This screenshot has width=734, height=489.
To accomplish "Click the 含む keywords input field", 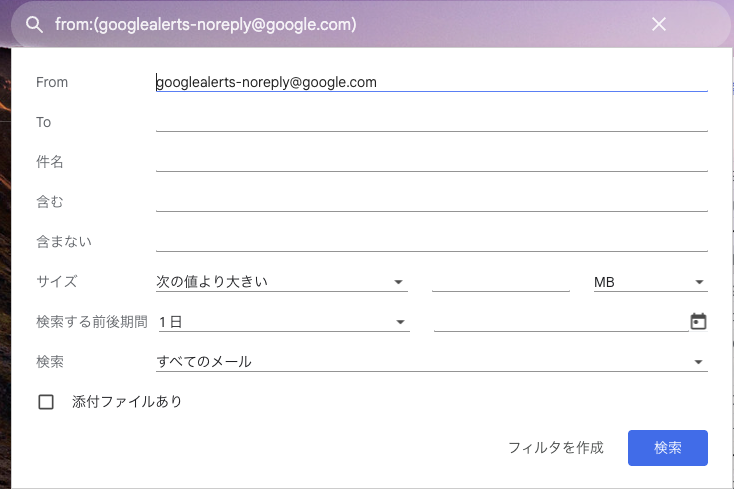I will pos(431,201).
